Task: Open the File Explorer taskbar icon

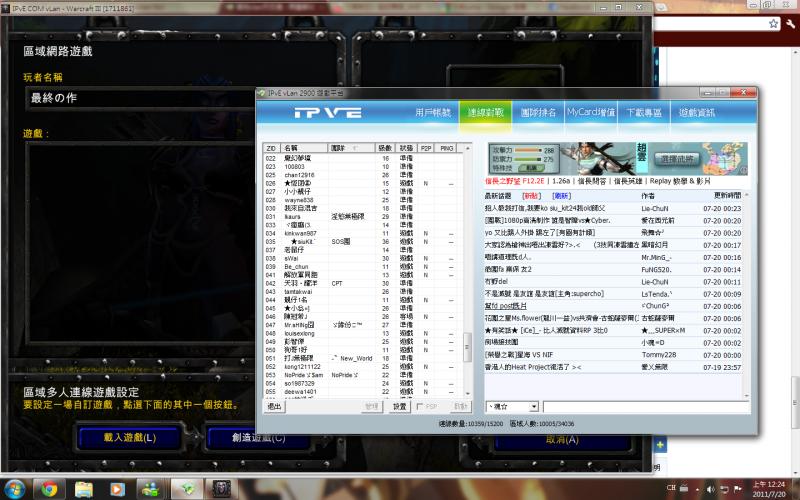Action: [84, 489]
